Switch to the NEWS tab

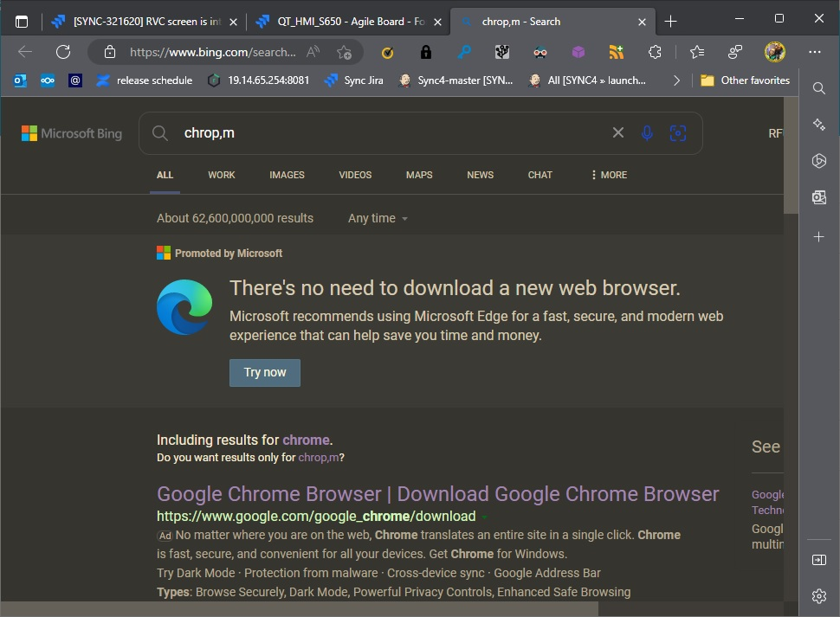pos(480,175)
